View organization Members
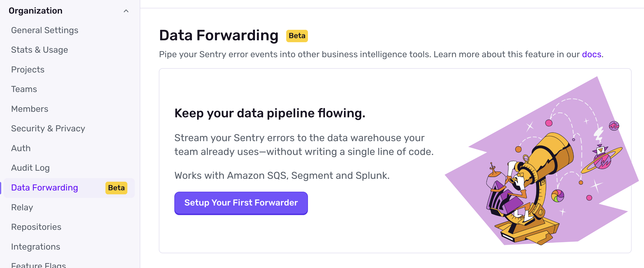The image size is (644, 268). point(30,108)
